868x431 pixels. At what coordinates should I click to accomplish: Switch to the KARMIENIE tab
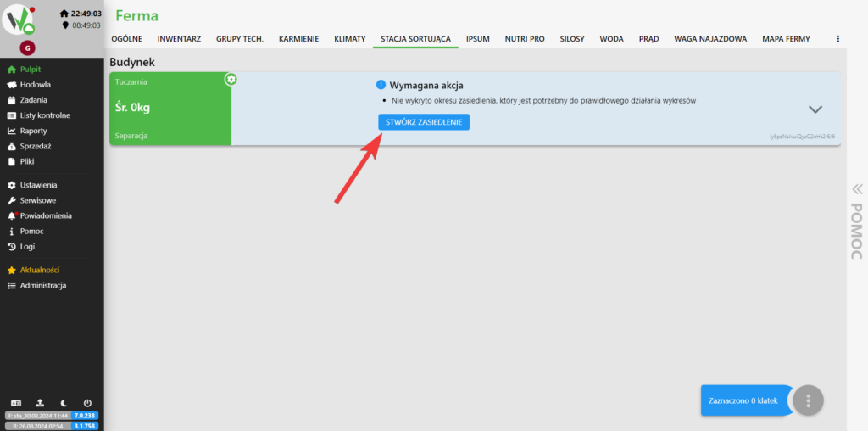tap(298, 39)
